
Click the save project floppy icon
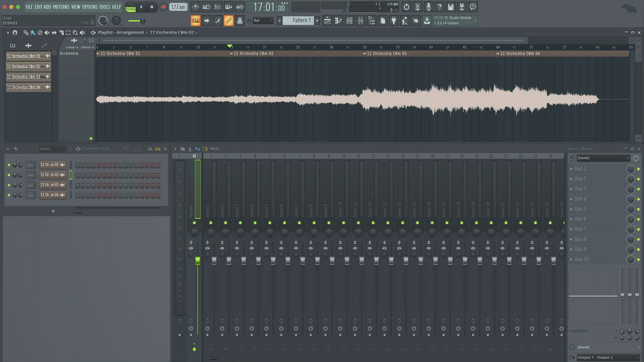coord(450,7)
